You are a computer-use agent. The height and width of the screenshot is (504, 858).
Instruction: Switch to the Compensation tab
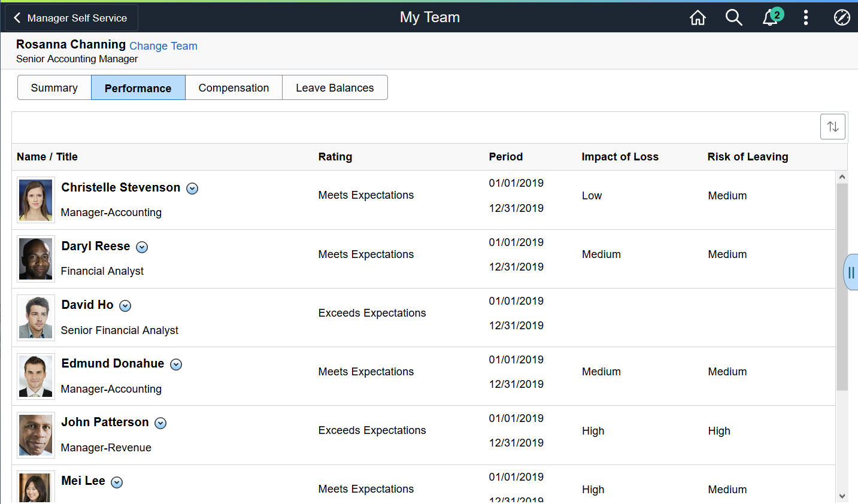234,87
